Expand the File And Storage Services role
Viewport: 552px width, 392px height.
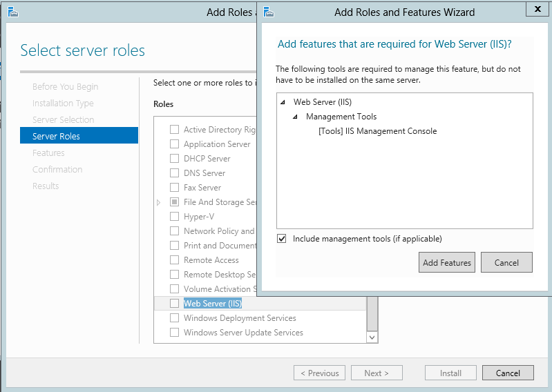(158, 202)
